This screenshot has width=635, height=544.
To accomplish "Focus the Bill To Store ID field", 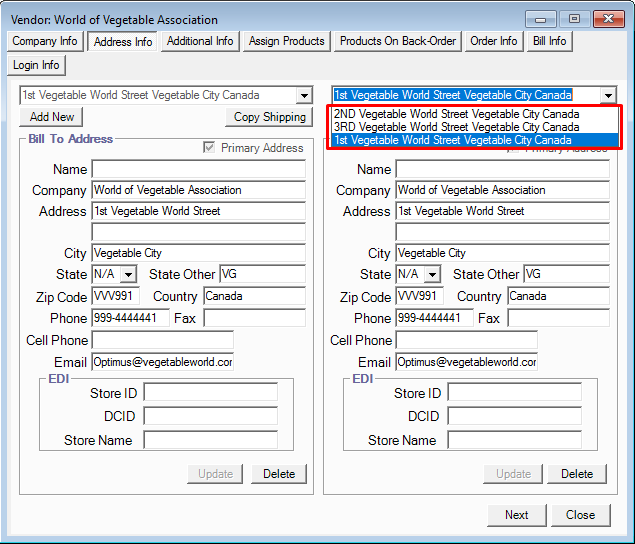I will [210, 393].
